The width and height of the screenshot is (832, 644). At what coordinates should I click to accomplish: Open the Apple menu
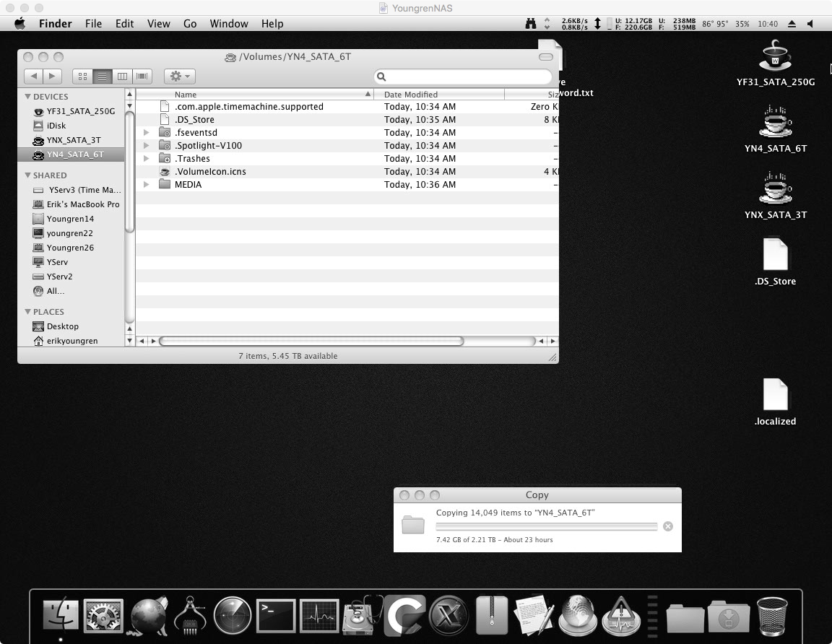20,23
